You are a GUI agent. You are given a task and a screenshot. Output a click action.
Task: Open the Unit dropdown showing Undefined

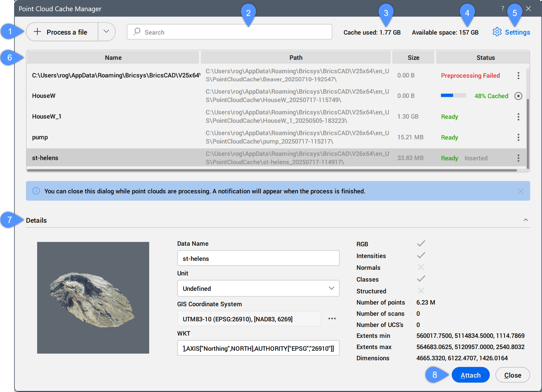point(258,288)
